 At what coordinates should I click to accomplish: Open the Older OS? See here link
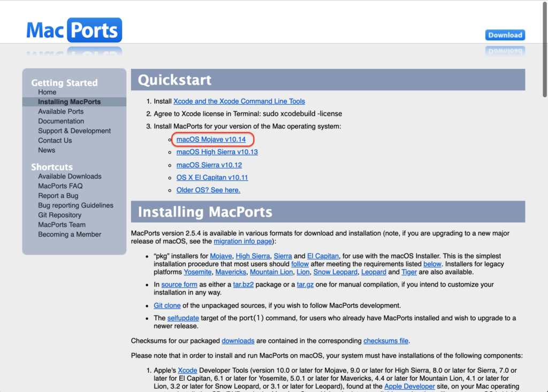pos(208,190)
